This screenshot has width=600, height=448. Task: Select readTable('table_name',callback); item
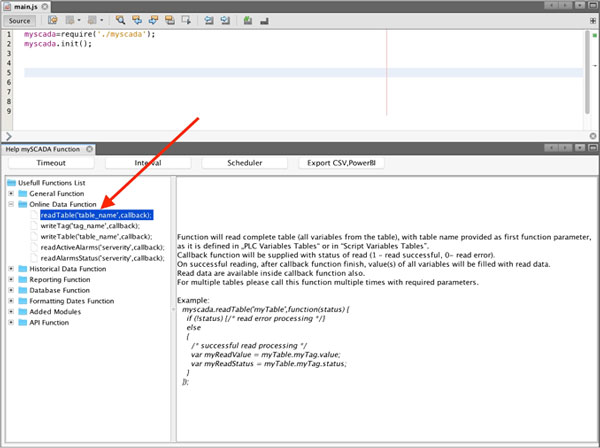[96, 215]
